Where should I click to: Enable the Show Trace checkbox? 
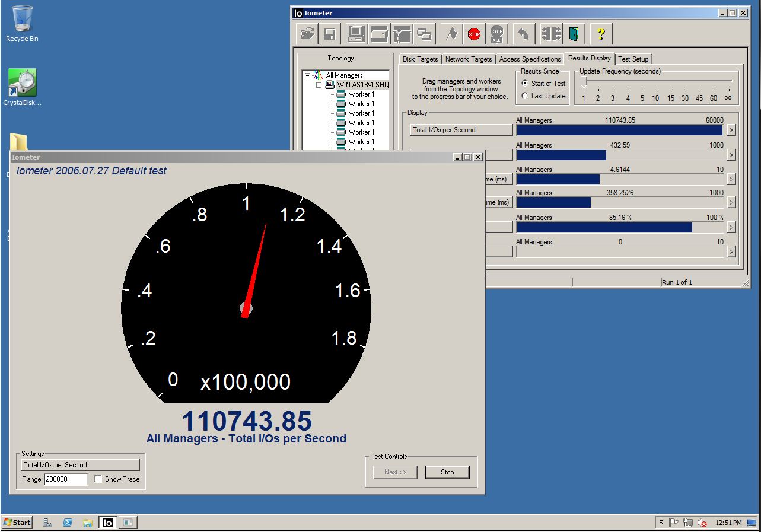(x=98, y=479)
